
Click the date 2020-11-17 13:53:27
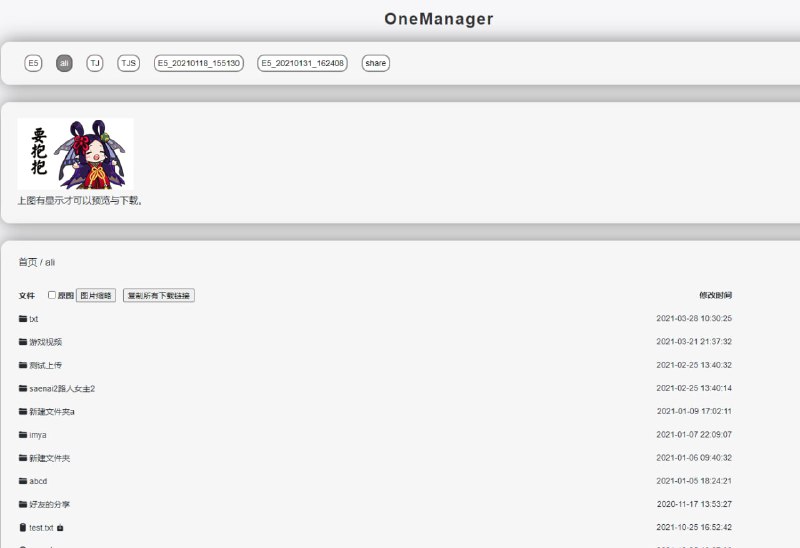[694, 504]
